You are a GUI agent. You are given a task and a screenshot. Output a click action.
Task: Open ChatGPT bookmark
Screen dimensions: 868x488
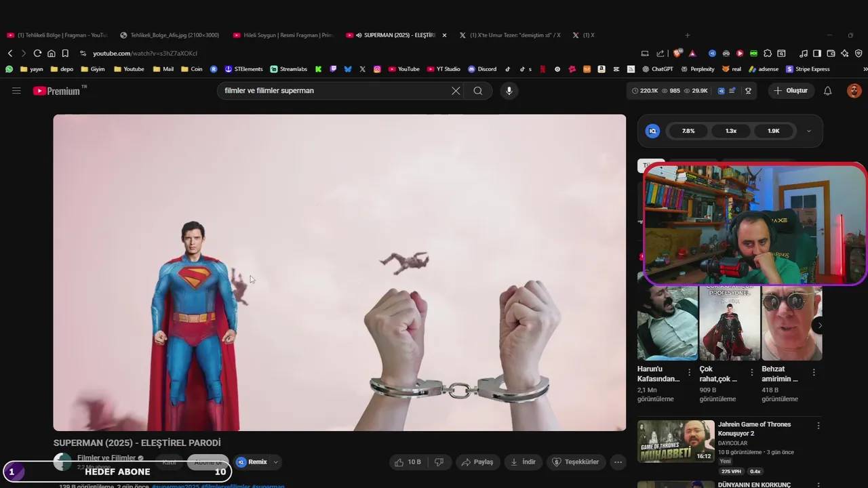tap(657, 69)
